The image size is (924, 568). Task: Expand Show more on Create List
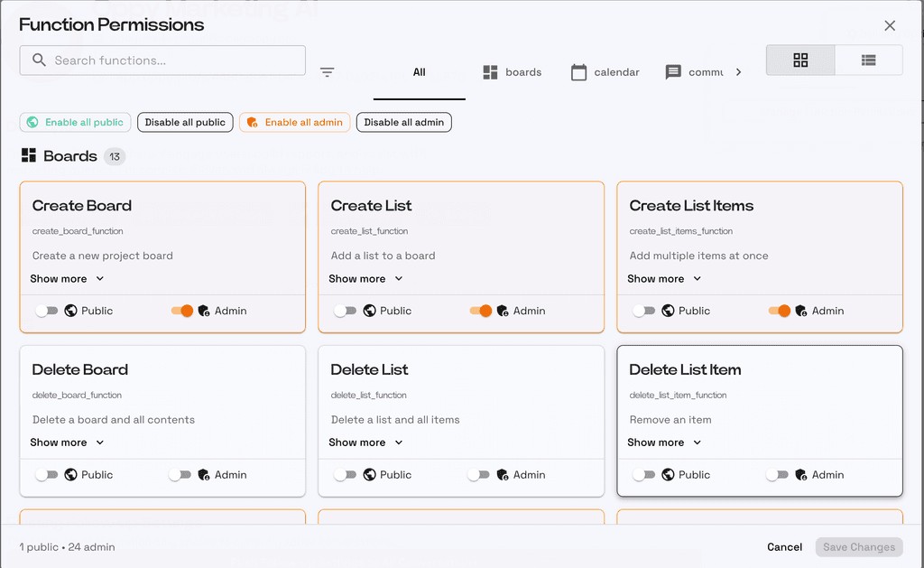point(366,278)
